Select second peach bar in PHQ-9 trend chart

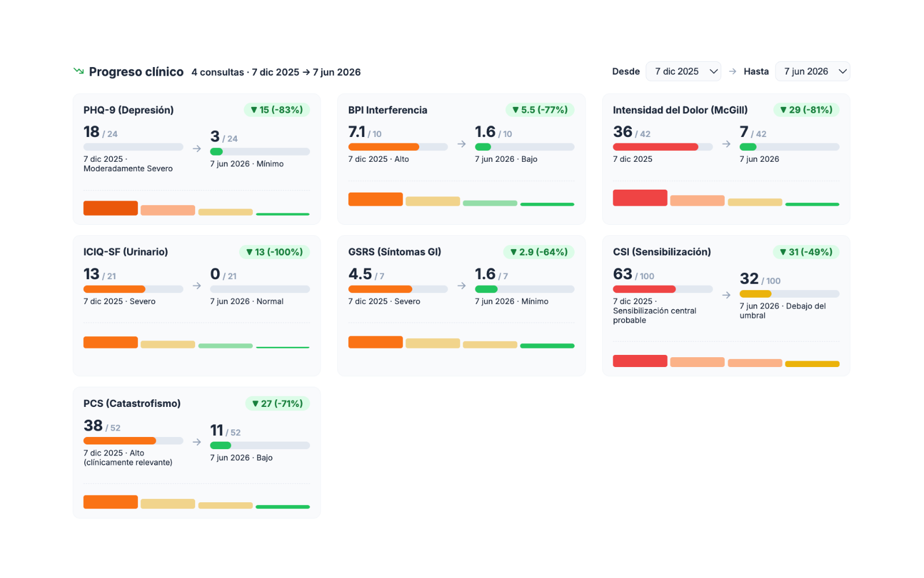(168, 210)
